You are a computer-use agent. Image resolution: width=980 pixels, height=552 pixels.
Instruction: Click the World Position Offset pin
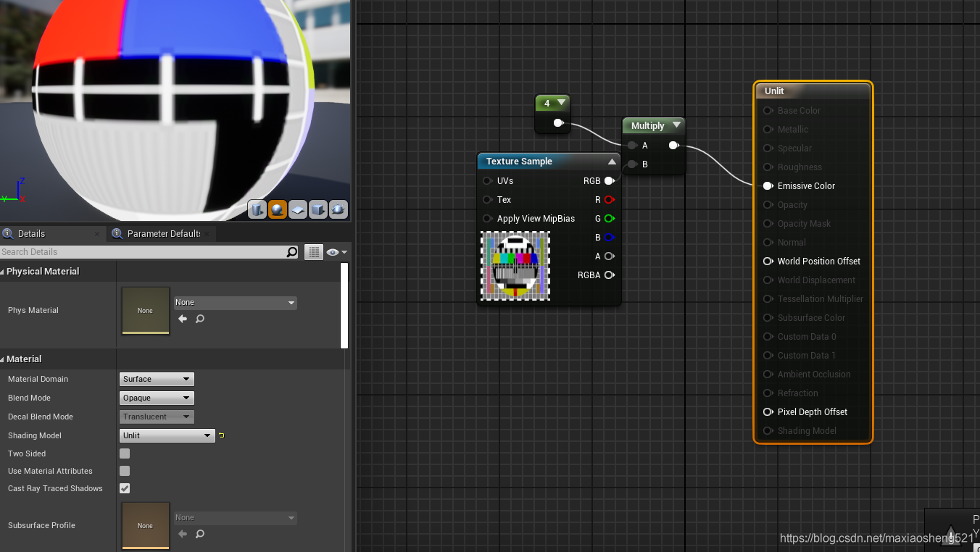tap(768, 262)
